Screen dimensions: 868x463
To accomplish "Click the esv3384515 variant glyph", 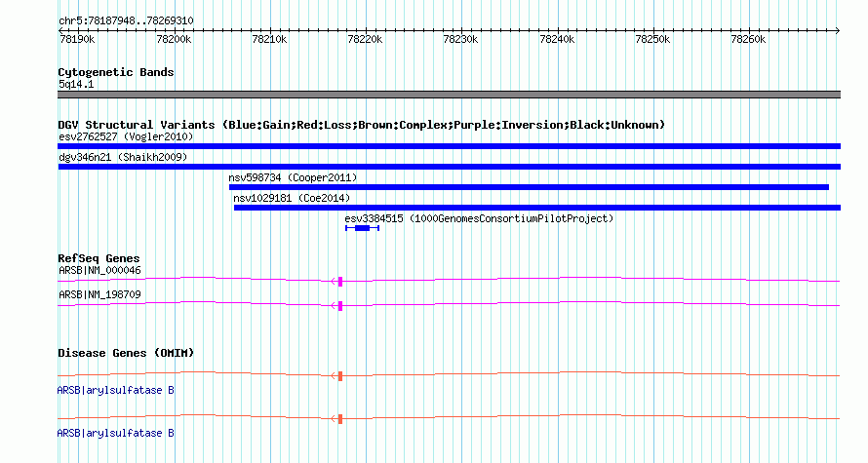I will (362, 228).
